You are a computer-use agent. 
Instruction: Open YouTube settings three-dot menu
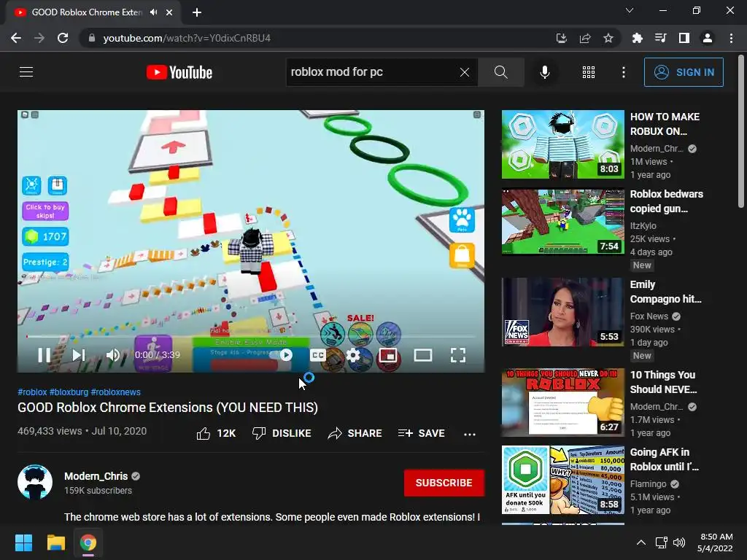pos(624,72)
